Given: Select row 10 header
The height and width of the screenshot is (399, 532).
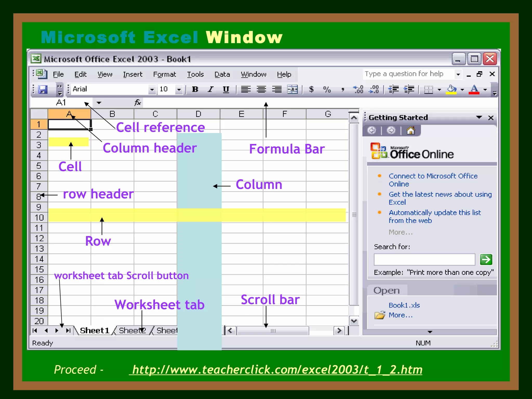Looking at the screenshot, I should pos(39,217).
